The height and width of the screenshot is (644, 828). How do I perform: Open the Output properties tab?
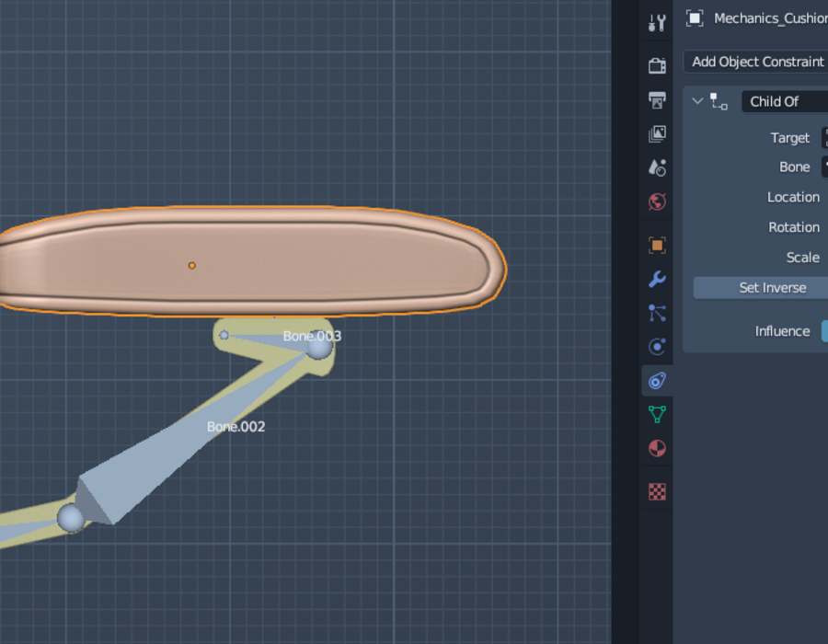point(657,99)
